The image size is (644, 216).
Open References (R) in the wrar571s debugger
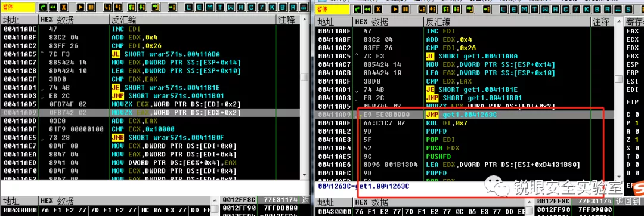coord(293,7)
